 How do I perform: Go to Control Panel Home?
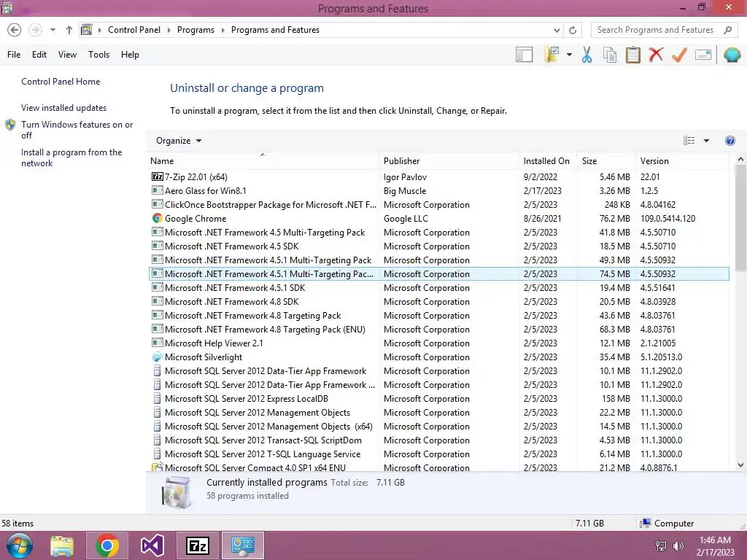[61, 82]
